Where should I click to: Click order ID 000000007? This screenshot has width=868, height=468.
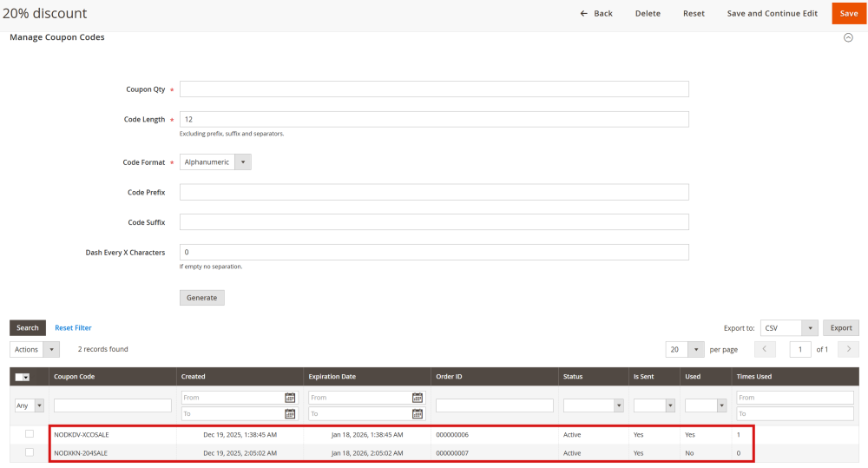coord(452,453)
